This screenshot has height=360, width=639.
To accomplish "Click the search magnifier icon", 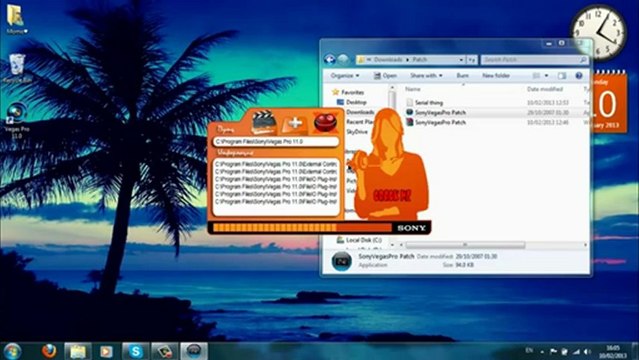I will [583, 60].
